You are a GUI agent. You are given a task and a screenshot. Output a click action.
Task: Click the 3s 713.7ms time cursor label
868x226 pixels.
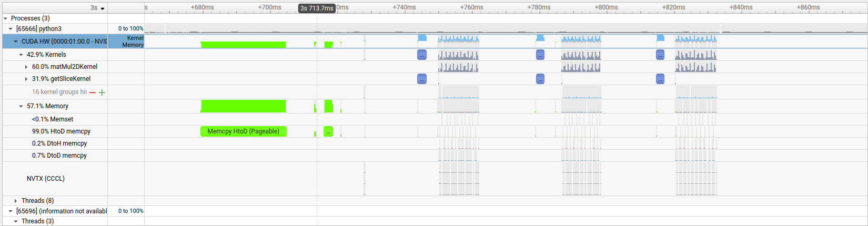tap(317, 8)
